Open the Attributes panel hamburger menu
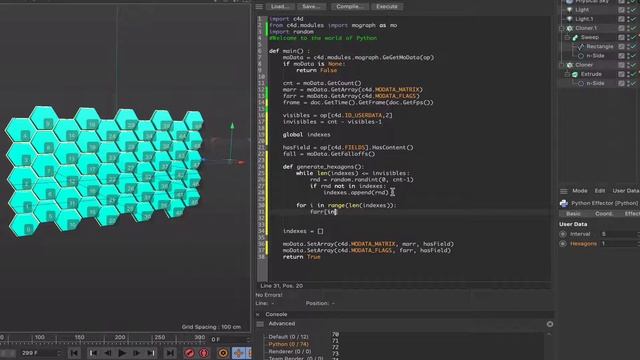 pyautogui.click(x=564, y=191)
